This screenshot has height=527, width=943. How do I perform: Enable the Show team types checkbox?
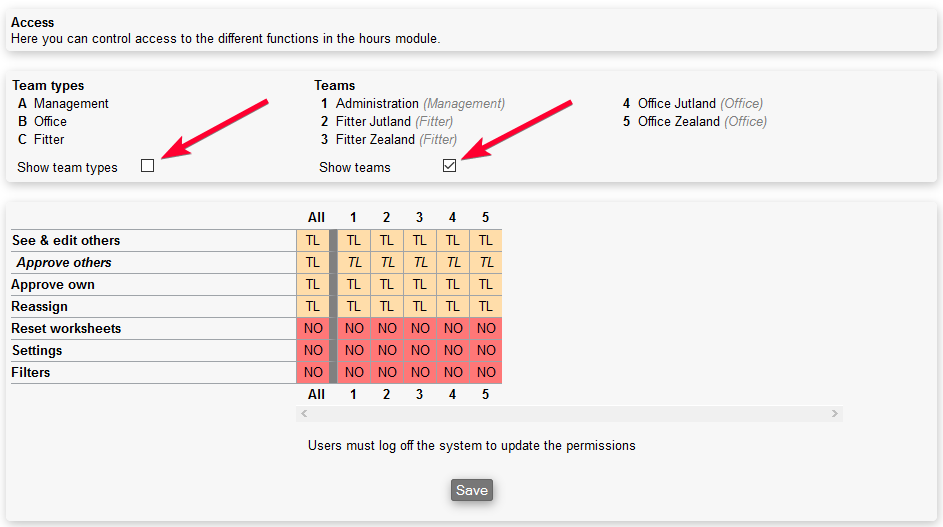148,166
